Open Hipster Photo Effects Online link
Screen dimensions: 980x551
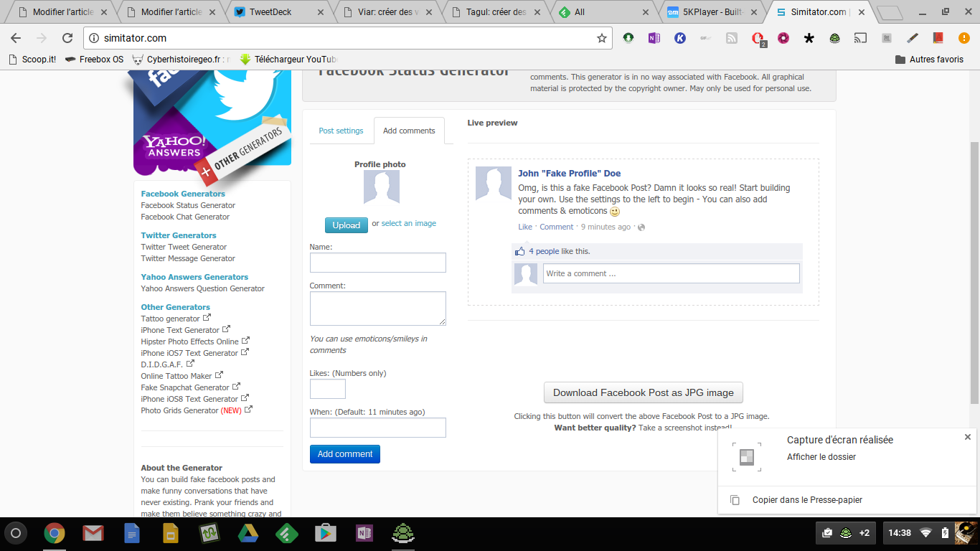195,342
